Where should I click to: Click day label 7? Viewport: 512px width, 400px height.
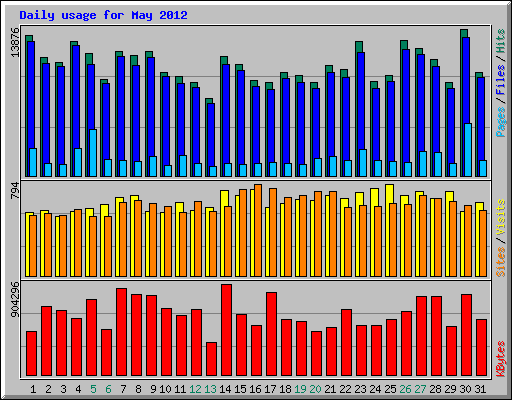tap(123, 389)
